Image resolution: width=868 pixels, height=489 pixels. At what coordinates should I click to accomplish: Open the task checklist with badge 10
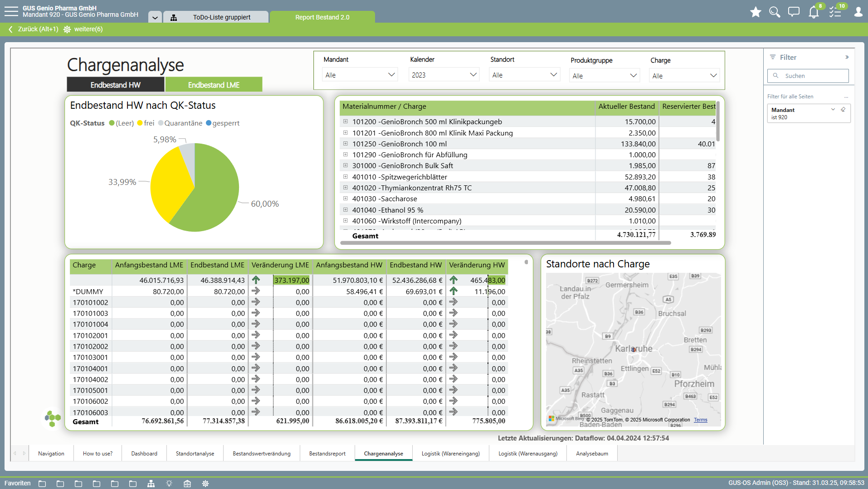[x=835, y=12]
